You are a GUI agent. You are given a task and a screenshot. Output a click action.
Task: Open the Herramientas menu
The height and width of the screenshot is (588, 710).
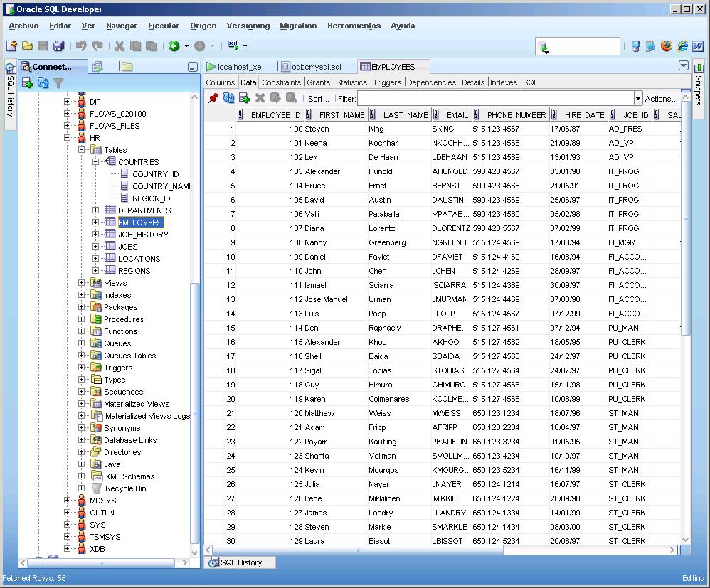tap(354, 26)
